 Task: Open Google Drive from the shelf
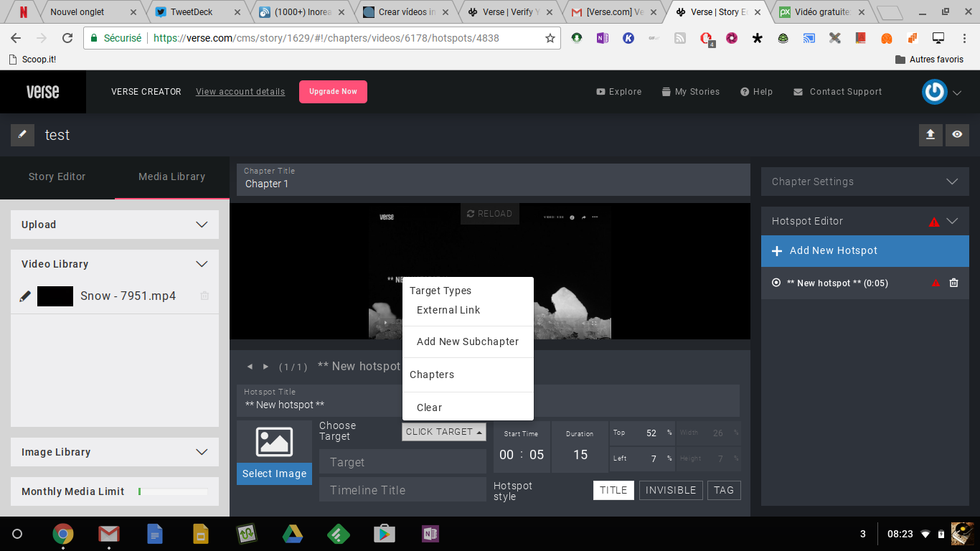click(x=291, y=534)
